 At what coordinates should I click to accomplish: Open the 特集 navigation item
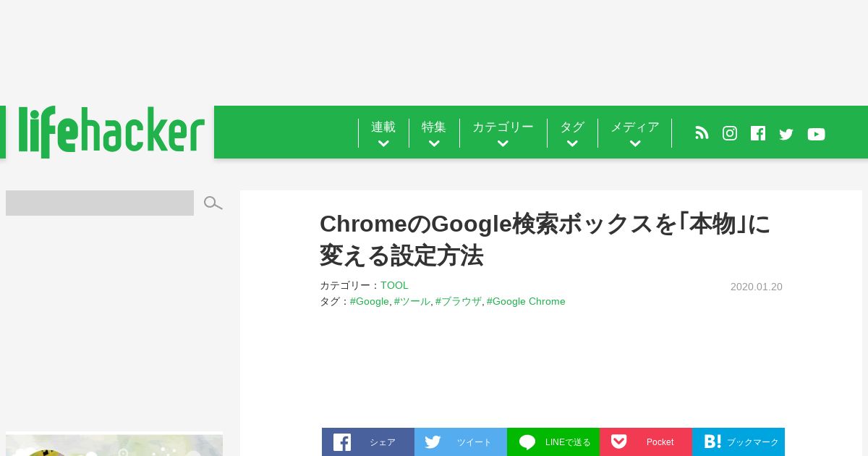coord(434,127)
